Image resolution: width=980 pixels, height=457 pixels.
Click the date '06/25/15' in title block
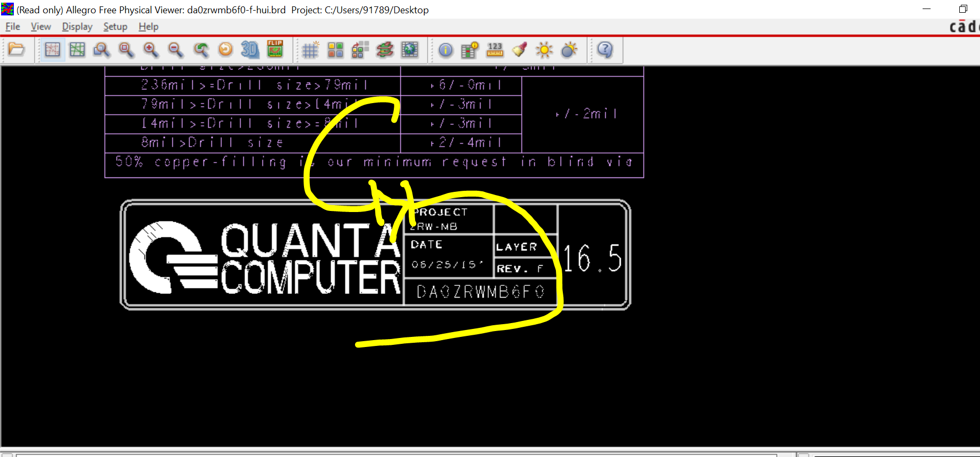(447, 265)
